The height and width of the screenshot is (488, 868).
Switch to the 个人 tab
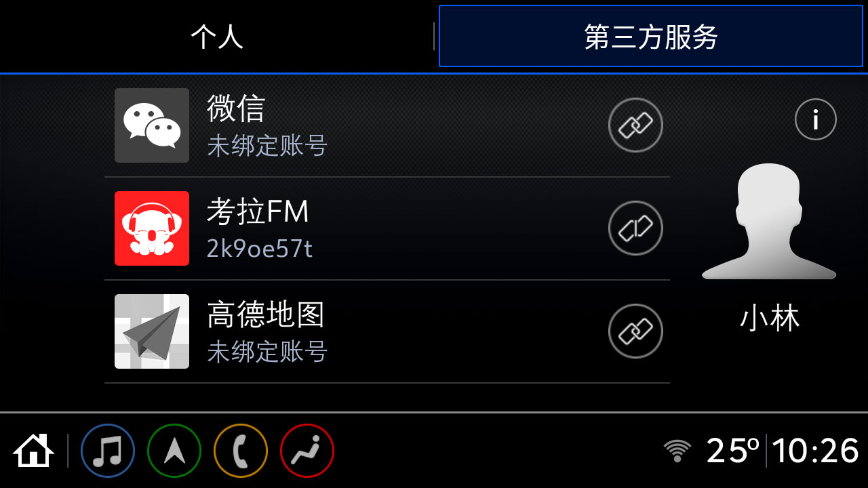coord(217,37)
